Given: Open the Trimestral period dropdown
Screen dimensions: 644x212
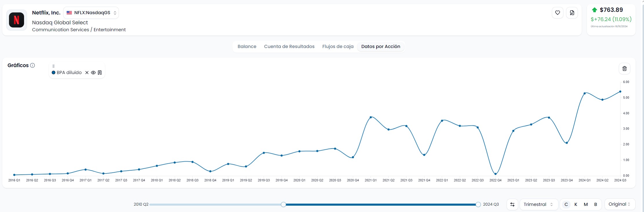Looking at the screenshot, I should [x=538, y=204].
